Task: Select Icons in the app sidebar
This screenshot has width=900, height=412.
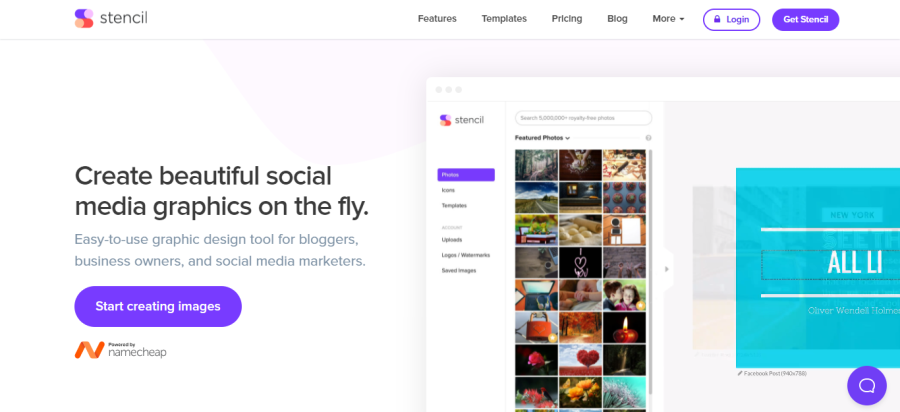Action: pyautogui.click(x=450, y=190)
